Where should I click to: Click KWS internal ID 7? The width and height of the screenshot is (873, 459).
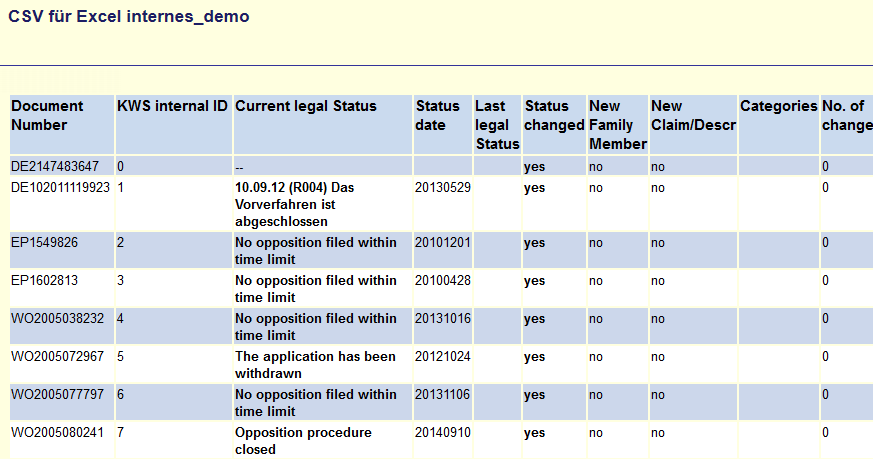[x=120, y=432]
